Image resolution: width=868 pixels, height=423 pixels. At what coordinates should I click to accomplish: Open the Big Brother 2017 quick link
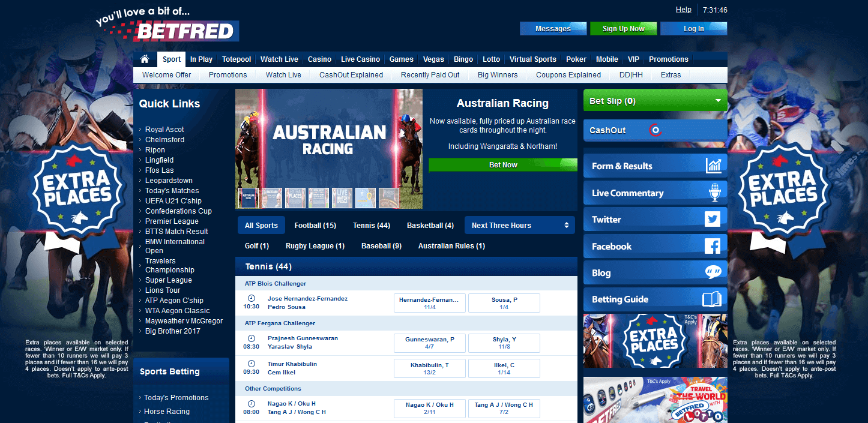[172, 331]
